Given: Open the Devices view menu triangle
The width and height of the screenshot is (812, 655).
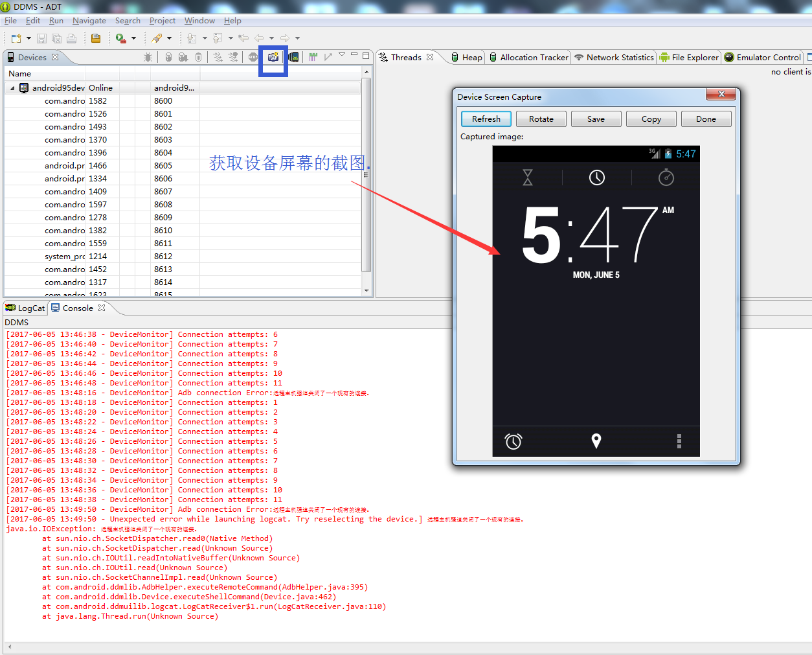Looking at the screenshot, I should click(x=342, y=55).
